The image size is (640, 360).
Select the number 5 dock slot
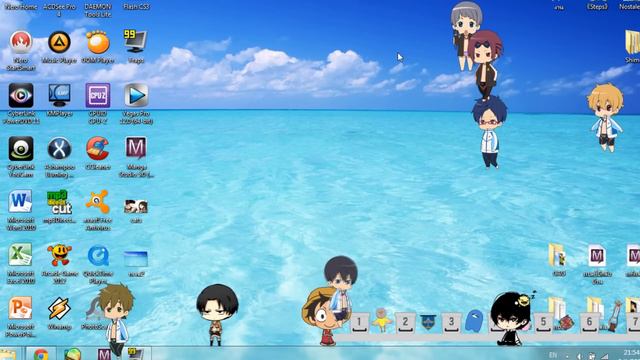pos(543,323)
